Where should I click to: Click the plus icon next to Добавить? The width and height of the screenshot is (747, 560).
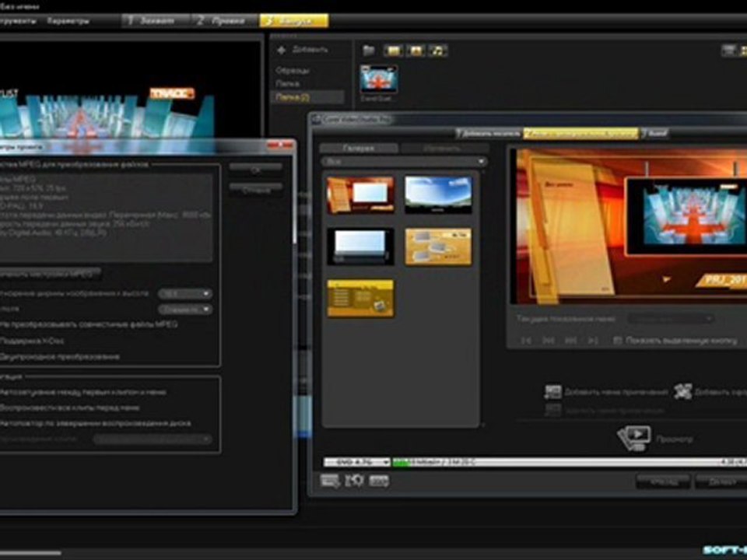click(281, 50)
